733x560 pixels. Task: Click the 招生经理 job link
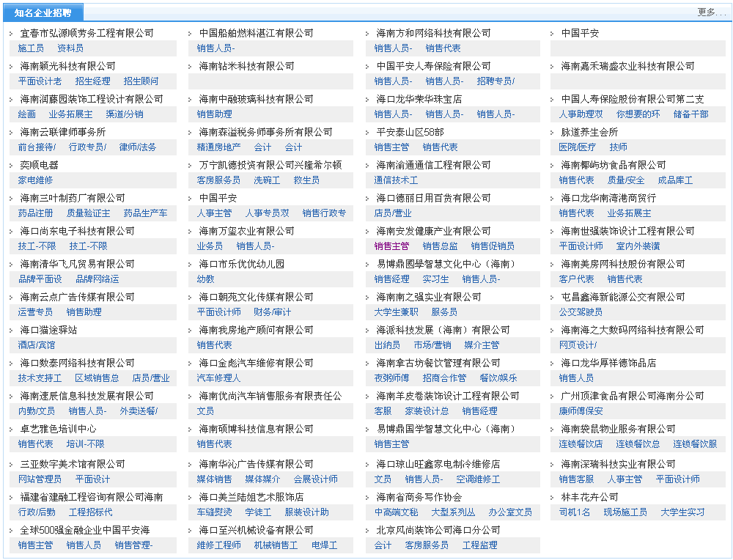tap(92, 81)
